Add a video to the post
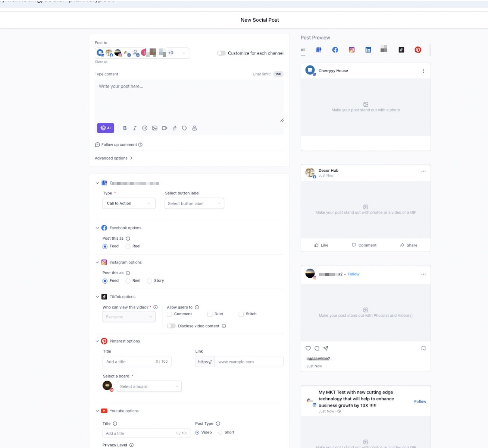 [x=165, y=128]
